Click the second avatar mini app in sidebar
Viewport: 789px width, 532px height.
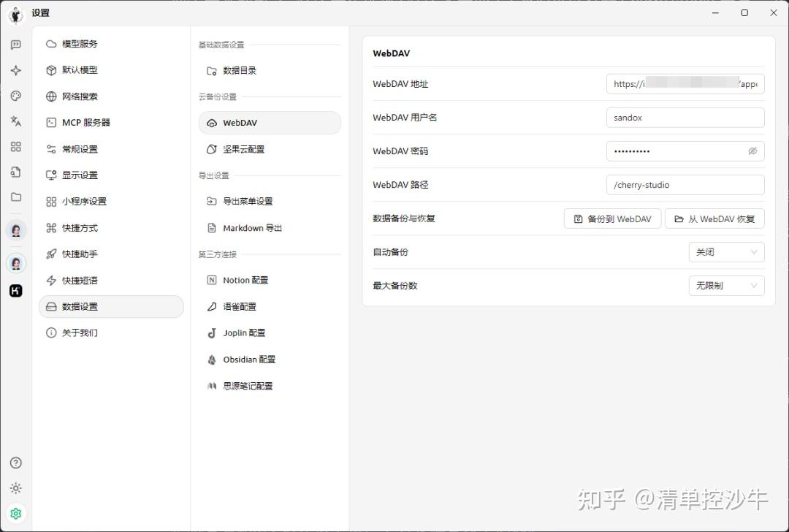[16, 263]
